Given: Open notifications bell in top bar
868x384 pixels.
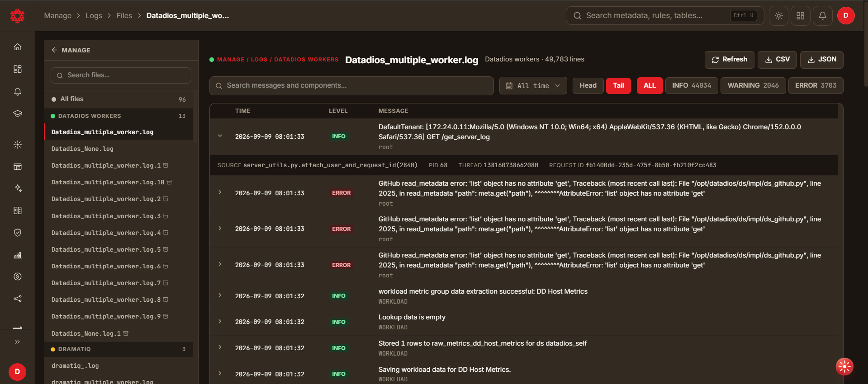Looking at the screenshot, I should [822, 16].
